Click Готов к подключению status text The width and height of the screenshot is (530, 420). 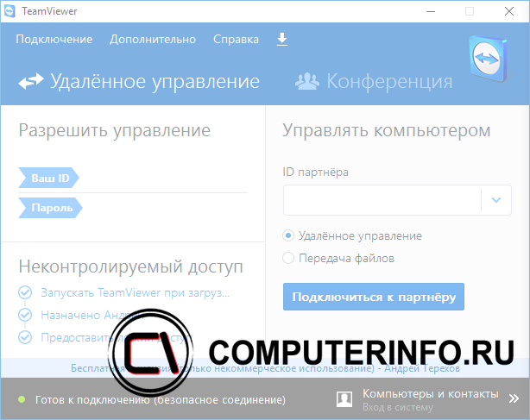161,400
